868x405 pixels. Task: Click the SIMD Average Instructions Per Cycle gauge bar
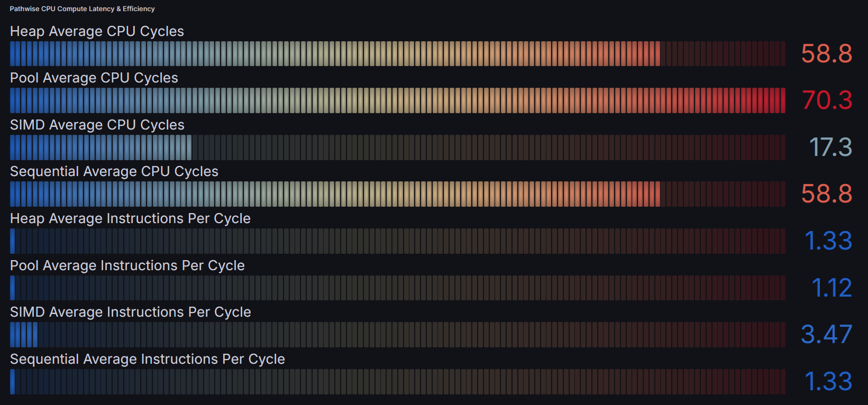tap(398, 335)
